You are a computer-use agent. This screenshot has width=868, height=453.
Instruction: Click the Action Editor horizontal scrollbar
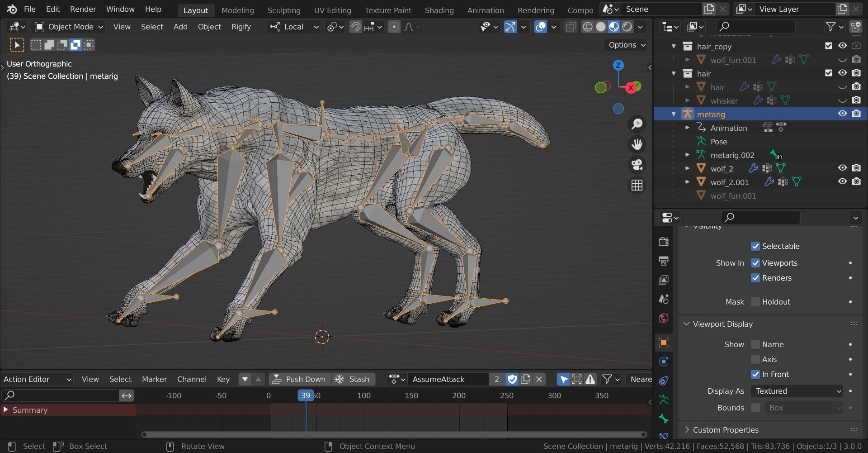(x=394, y=434)
